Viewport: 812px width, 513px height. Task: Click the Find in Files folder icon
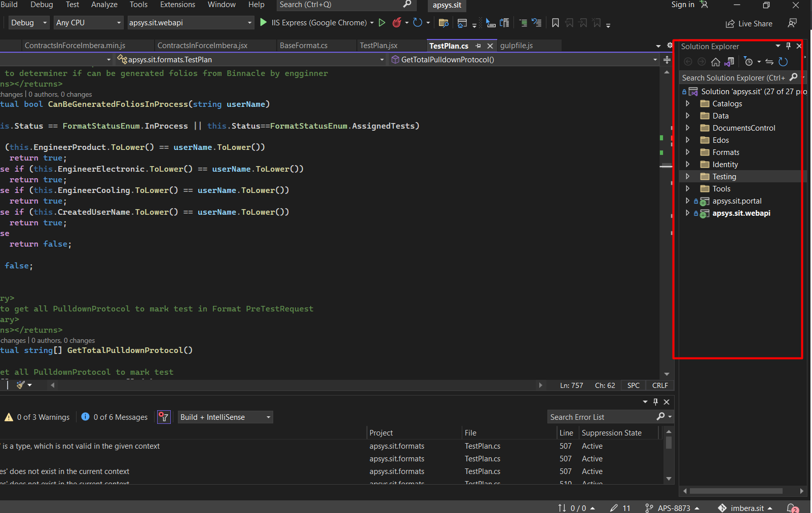point(444,23)
